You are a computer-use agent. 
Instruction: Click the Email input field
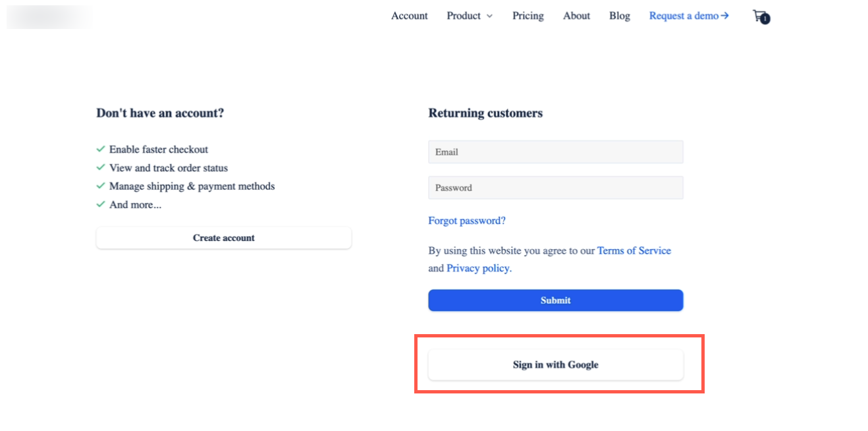[x=555, y=152]
